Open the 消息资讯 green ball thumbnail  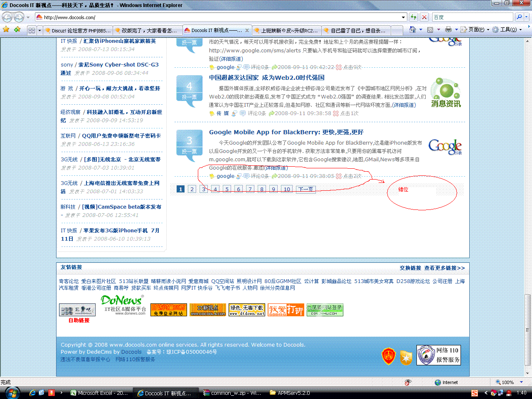446,93
